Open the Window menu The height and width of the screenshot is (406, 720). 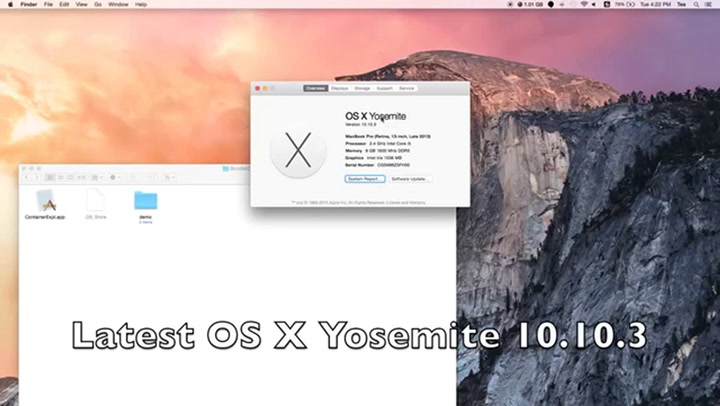(118, 4)
